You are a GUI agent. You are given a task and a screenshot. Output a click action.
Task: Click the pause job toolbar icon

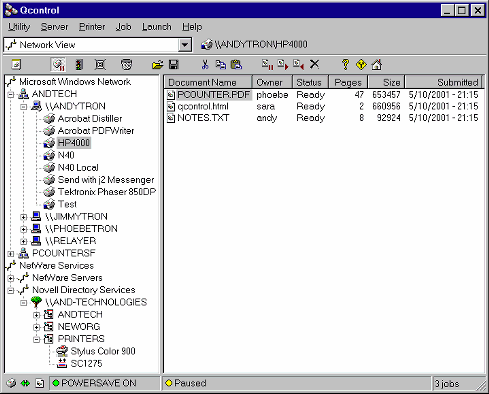click(x=267, y=64)
